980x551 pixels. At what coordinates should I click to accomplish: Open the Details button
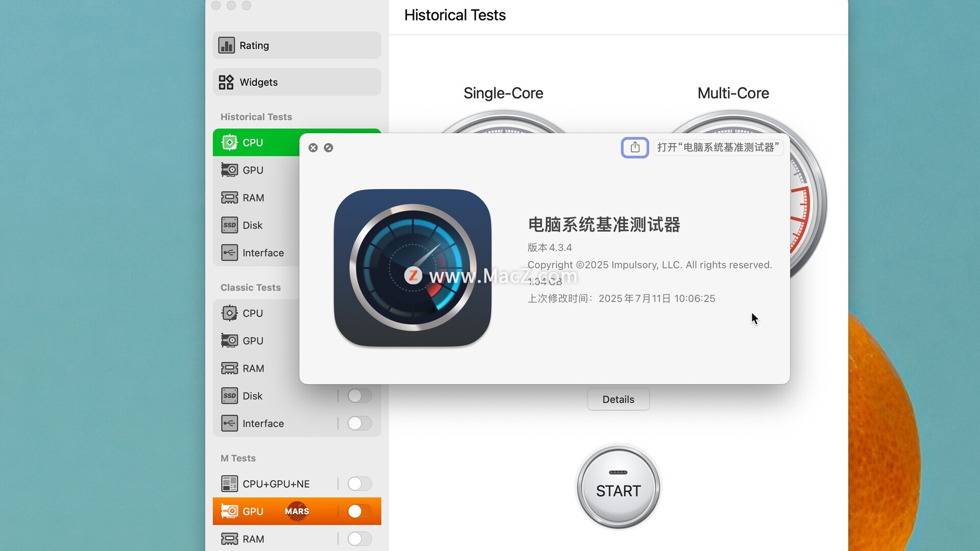(x=618, y=399)
